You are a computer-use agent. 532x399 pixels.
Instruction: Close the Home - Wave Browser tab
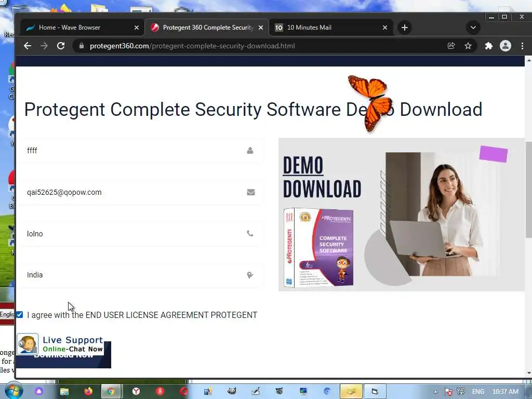point(137,28)
